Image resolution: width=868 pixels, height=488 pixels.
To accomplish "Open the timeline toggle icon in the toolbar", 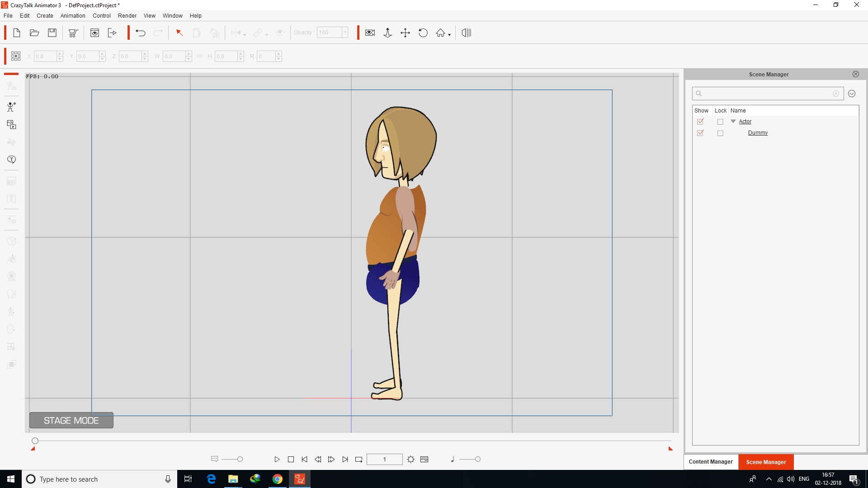I will [467, 33].
